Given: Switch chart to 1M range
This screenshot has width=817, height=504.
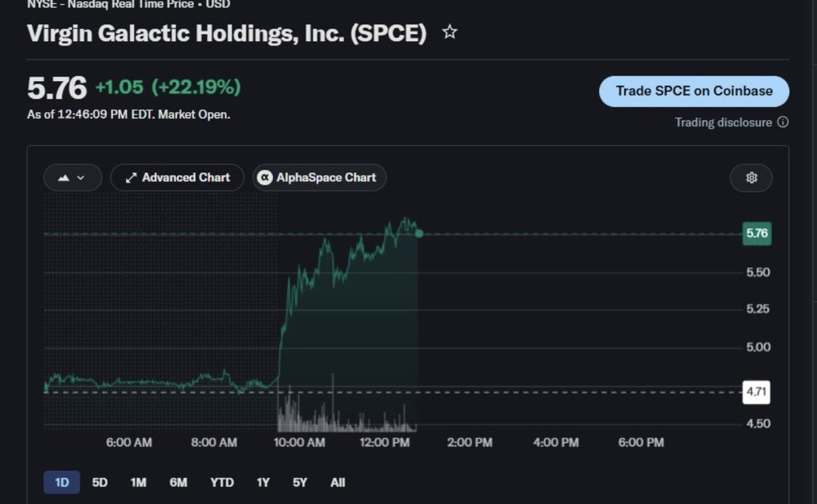Looking at the screenshot, I should (138, 482).
